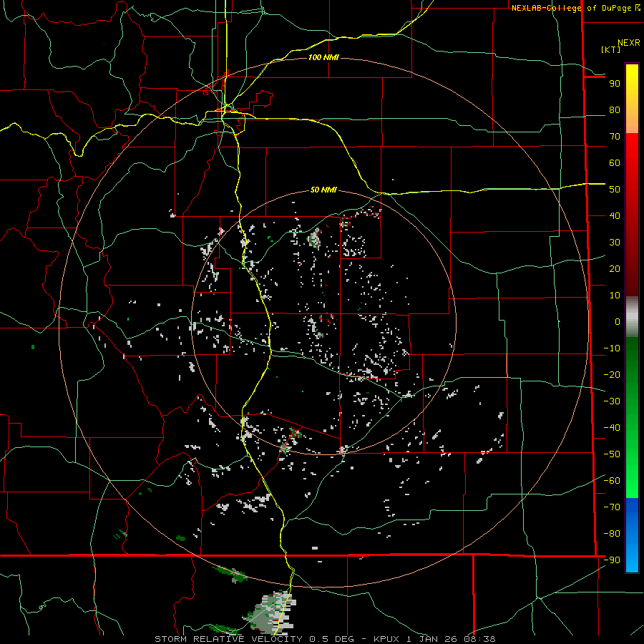Click the -20 scale value
The image size is (644, 644).
point(612,375)
